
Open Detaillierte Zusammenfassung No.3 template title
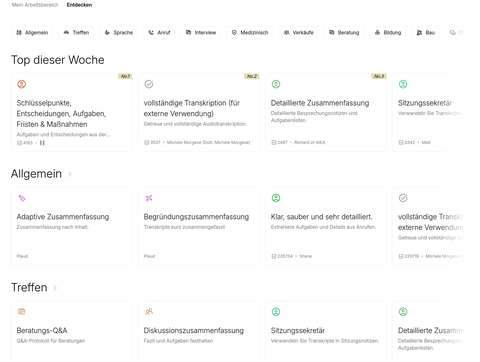(x=320, y=103)
